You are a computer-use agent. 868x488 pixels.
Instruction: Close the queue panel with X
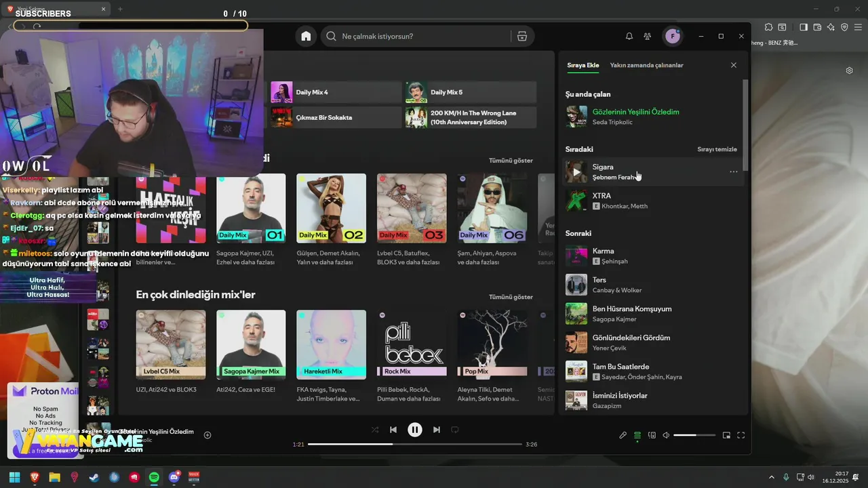(x=734, y=65)
